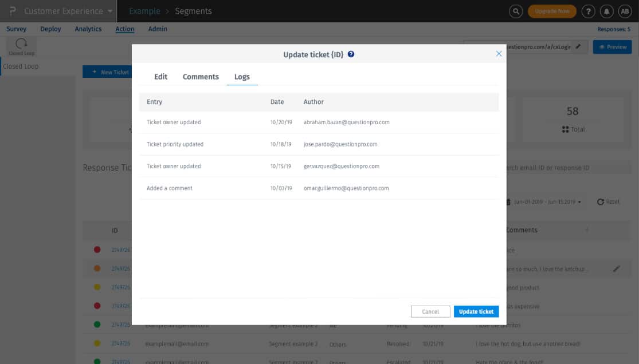
Task: Open the help question mark icon in header
Action: (588, 11)
